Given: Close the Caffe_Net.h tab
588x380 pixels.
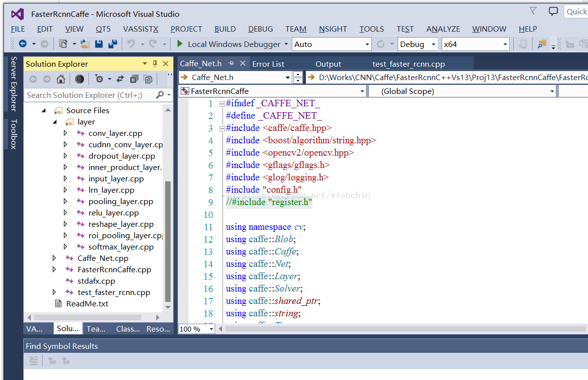Looking at the screenshot, I should click(243, 63).
